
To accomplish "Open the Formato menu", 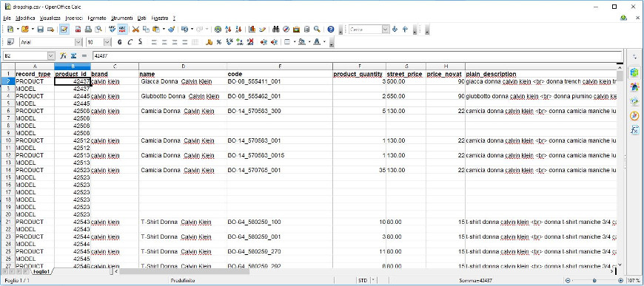I will pos(96,18).
